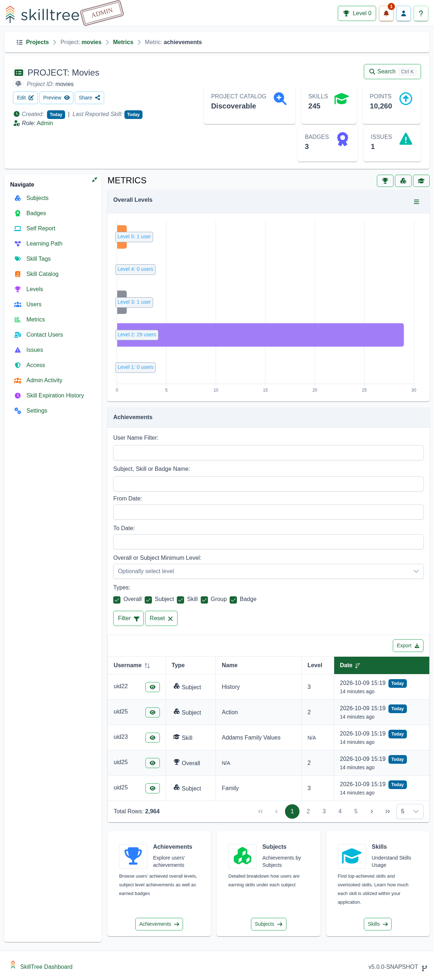Screen dimensions: 434x980
Task: Open the Overall Levels chart menu
Action: (x=416, y=202)
